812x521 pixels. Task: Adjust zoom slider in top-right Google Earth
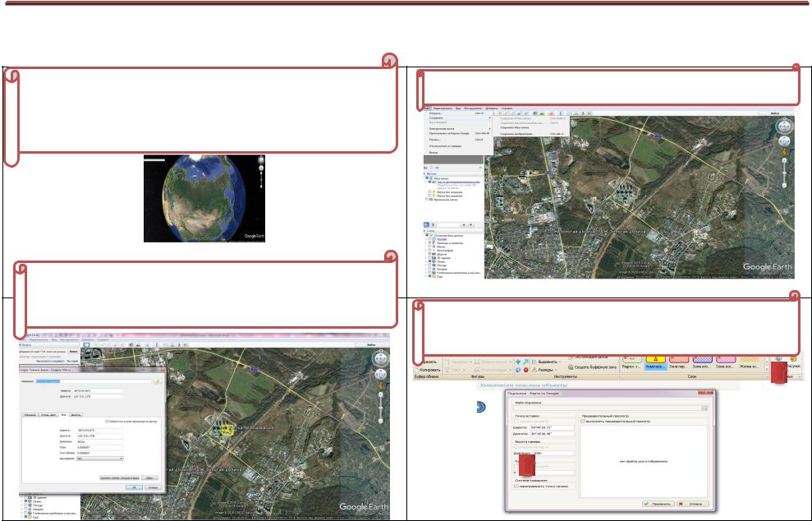tap(784, 173)
